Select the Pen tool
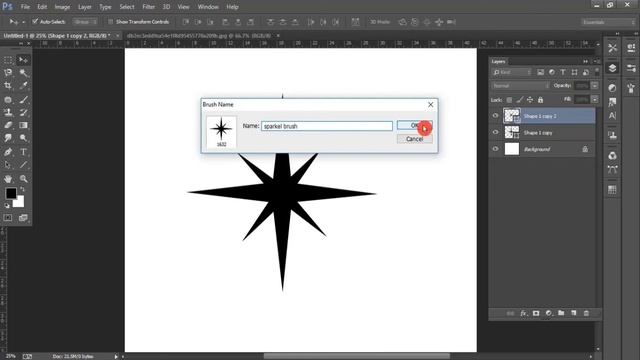Image resolution: width=640 pixels, height=360 pixels. pyautogui.click(x=8, y=152)
